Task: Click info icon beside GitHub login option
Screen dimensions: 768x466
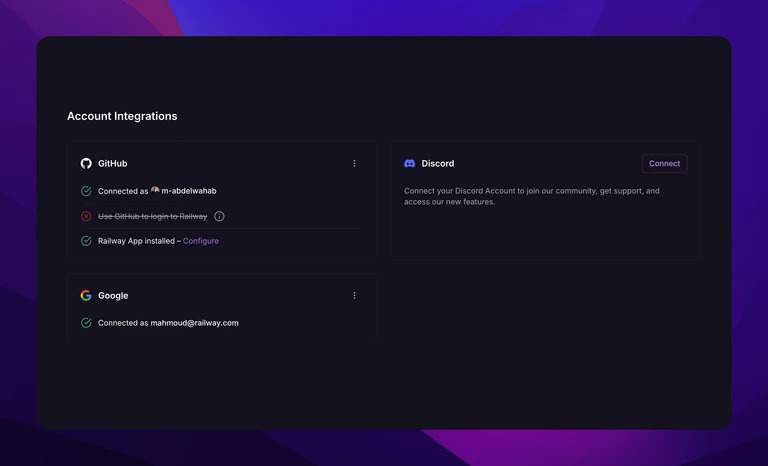Action: pyautogui.click(x=219, y=216)
